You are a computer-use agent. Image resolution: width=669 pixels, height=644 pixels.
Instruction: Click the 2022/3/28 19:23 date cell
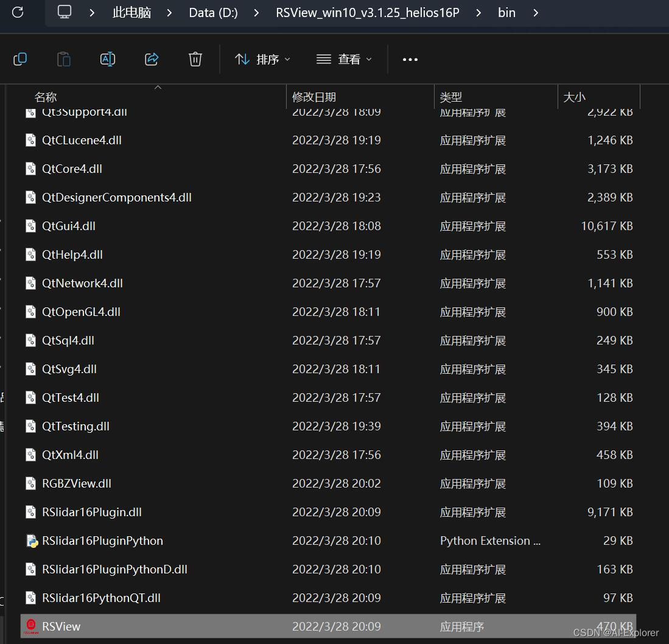click(336, 197)
